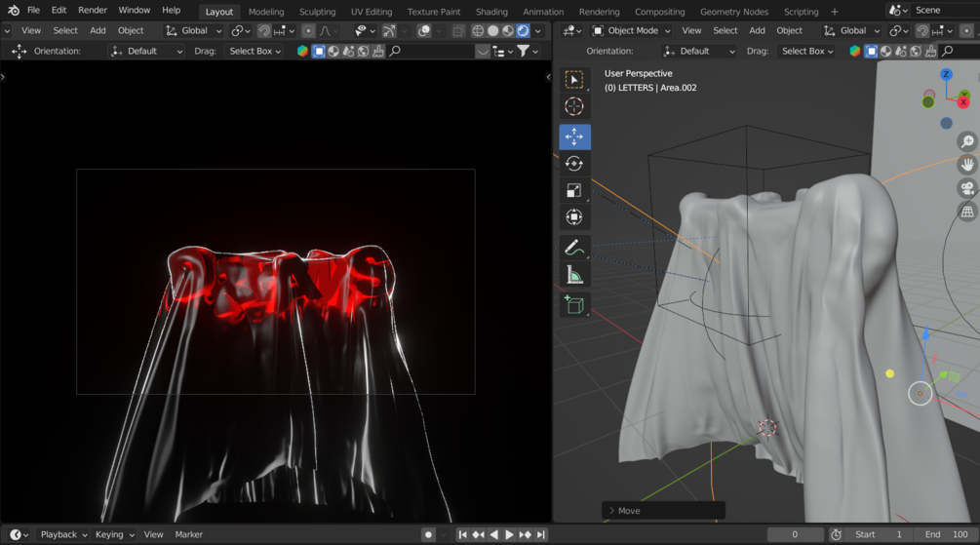This screenshot has width=980, height=545.
Task: Jump to the timeline start frame
Action: tap(462, 534)
